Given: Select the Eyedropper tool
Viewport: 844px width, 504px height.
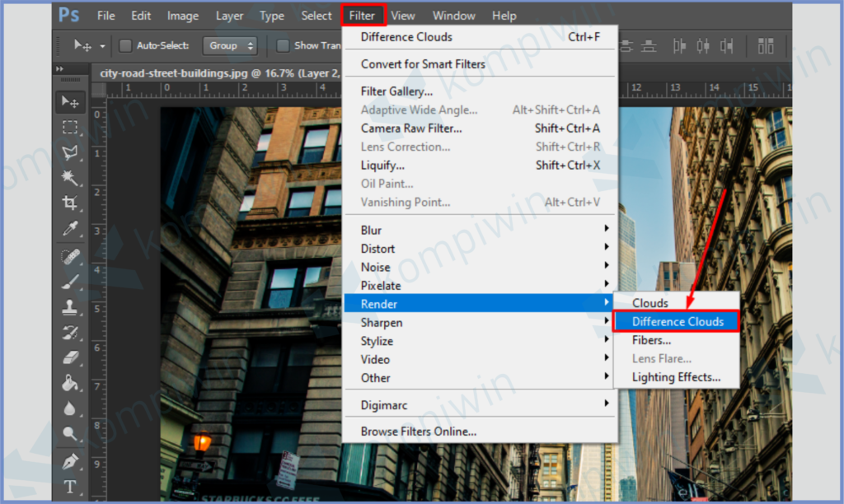Looking at the screenshot, I should pos(70,229).
